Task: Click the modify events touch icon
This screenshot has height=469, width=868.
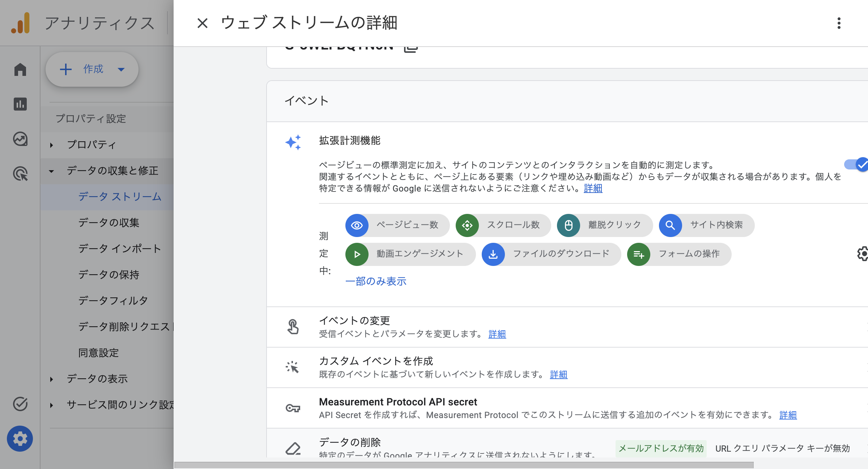Action: pos(293,327)
